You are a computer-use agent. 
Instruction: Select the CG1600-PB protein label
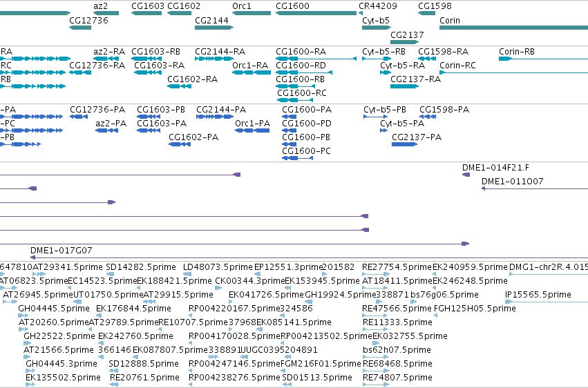click(x=306, y=137)
